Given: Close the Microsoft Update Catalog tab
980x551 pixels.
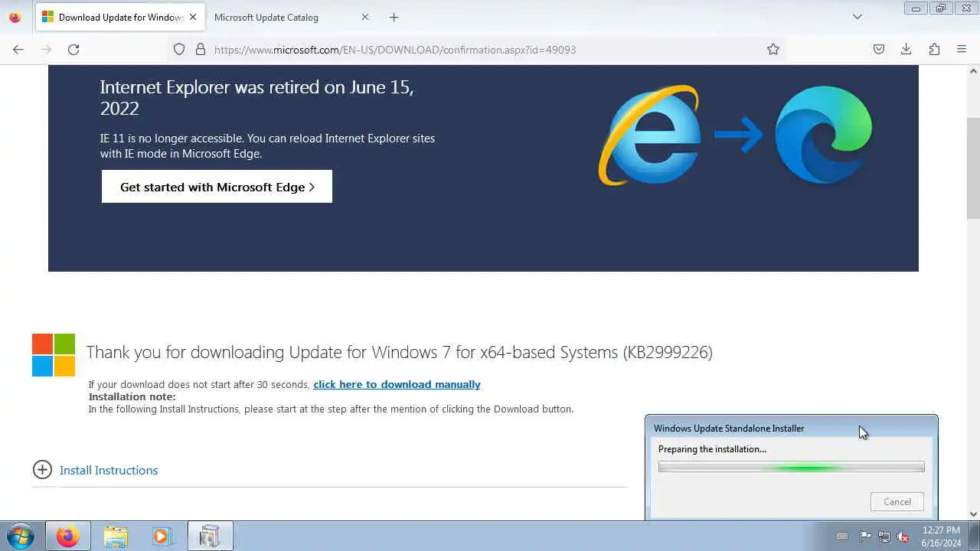Looking at the screenshot, I should point(365,17).
